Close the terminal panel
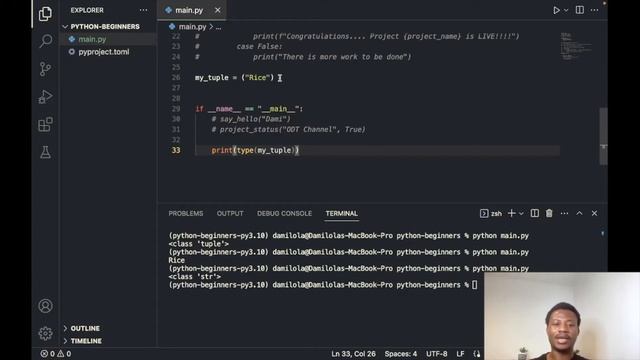The image size is (640, 360). tap(594, 213)
